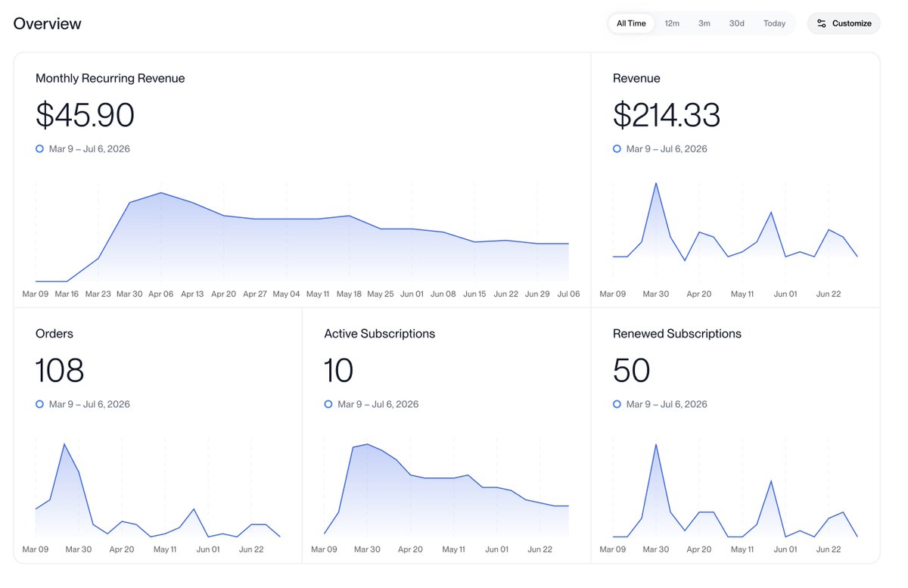This screenshot has width=908, height=588.
Task: Click the Jun 01 label on Renewed Subscriptions chart
Action: (x=785, y=549)
